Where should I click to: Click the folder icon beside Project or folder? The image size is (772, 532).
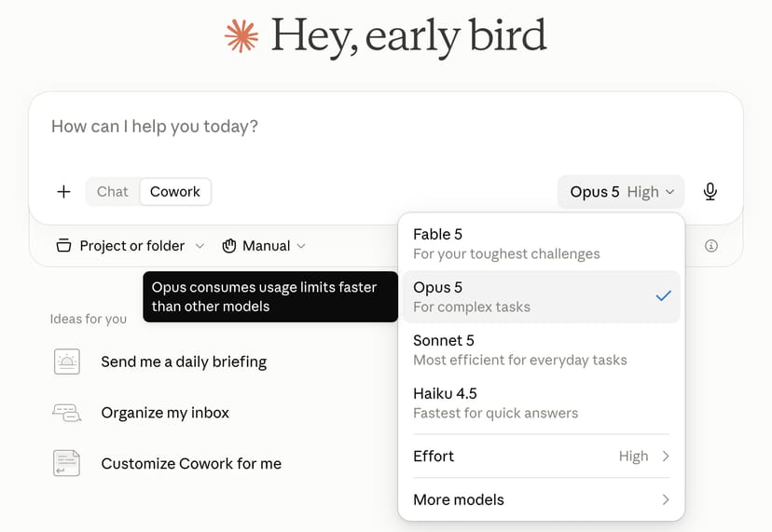(63, 245)
